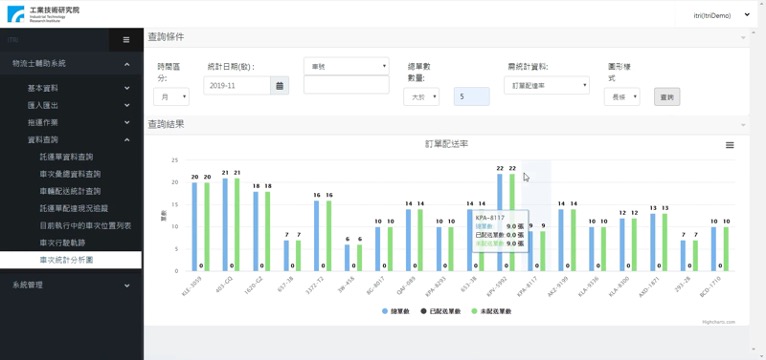766x360 pixels.
Task: Open the 圖形樣式 chart style dropdown
Action: [x=622, y=97]
